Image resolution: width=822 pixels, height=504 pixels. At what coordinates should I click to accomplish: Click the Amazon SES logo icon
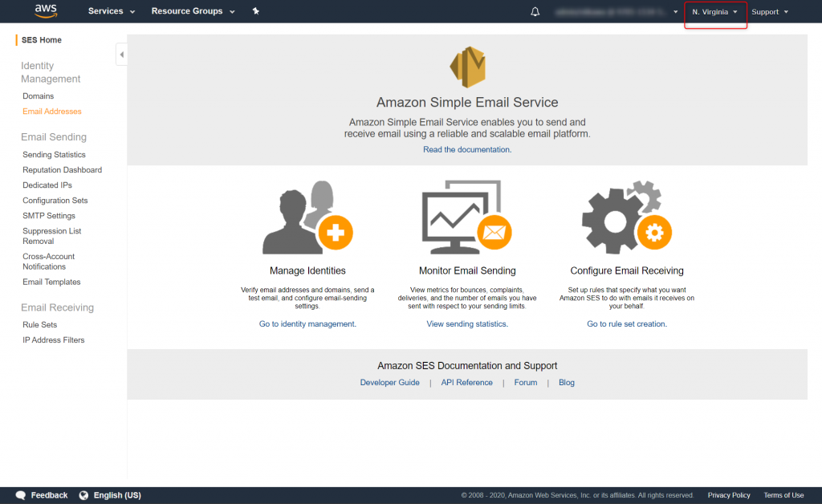(x=468, y=67)
